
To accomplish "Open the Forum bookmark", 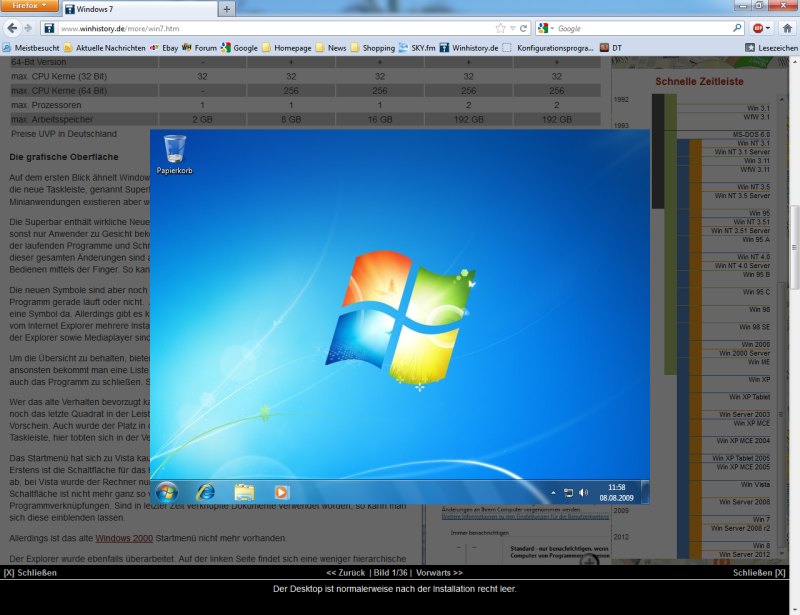I will point(199,48).
